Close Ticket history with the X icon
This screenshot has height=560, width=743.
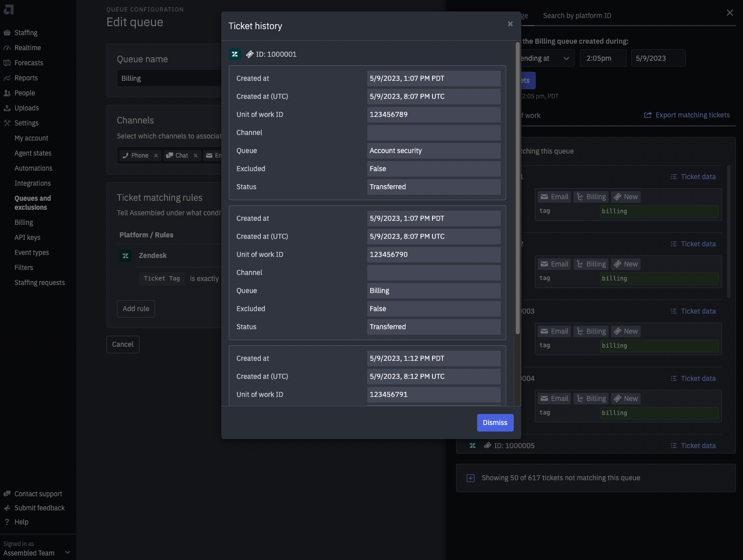[x=510, y=24]
